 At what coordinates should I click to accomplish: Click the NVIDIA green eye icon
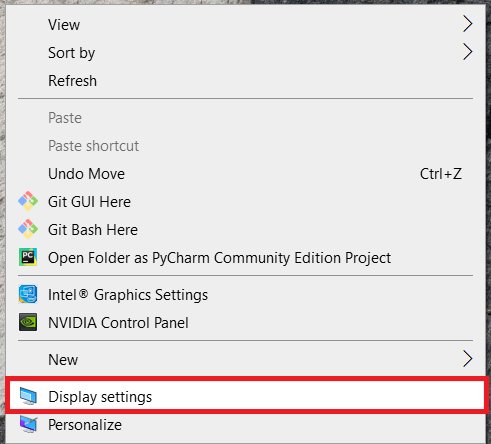(28, 322)
